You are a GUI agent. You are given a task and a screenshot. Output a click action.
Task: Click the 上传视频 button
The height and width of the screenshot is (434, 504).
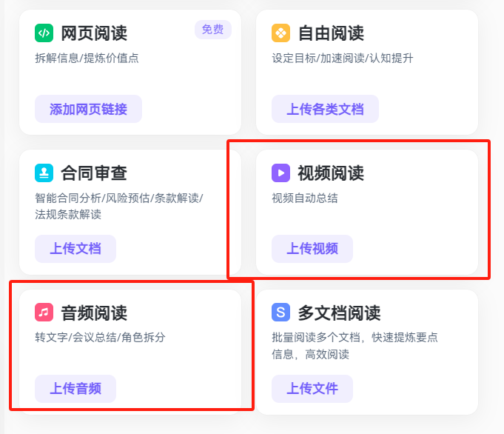click(312, 249)
